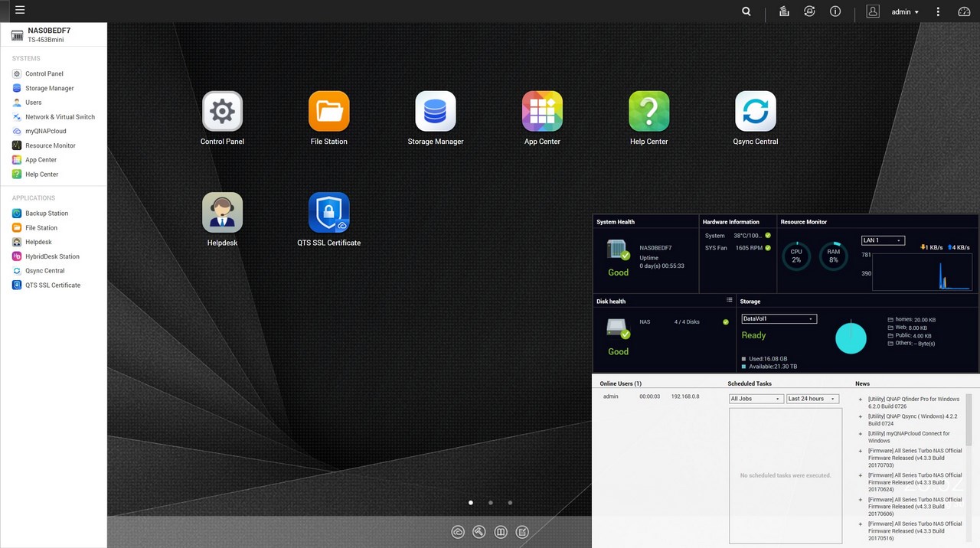Select Storage Manager in the sidebar

[x=50, y=88]
